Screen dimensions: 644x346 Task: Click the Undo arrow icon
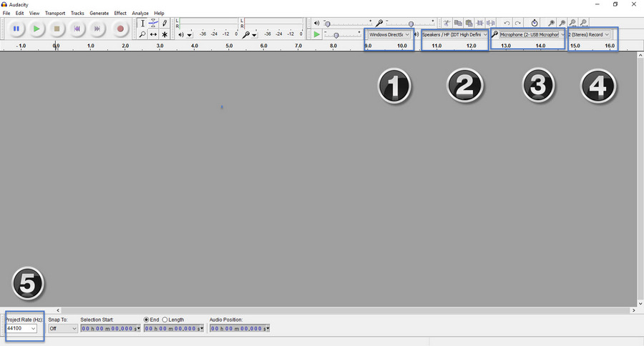click(x=507, y=24)
